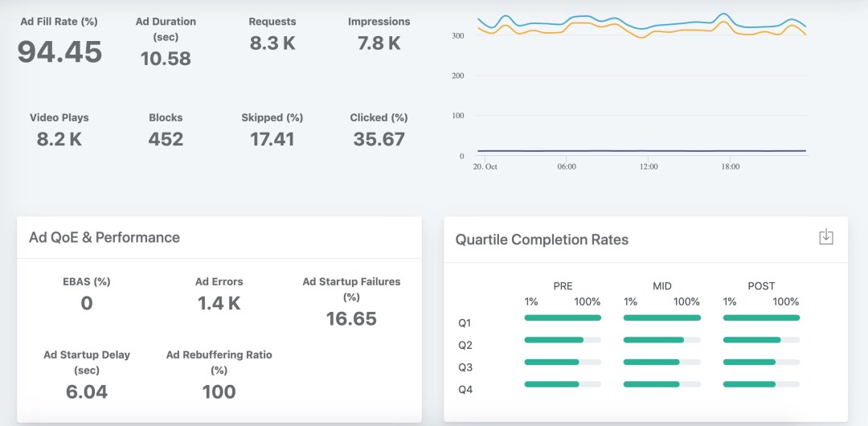The image size is (868, 426).
Task: Click the orange line in the chart
Action: click(x=642, y=37)
